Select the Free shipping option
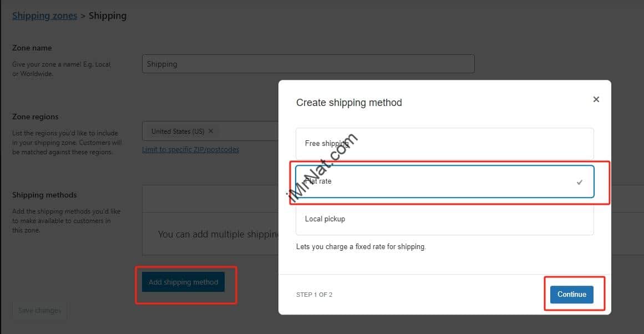 coord(444,143)
